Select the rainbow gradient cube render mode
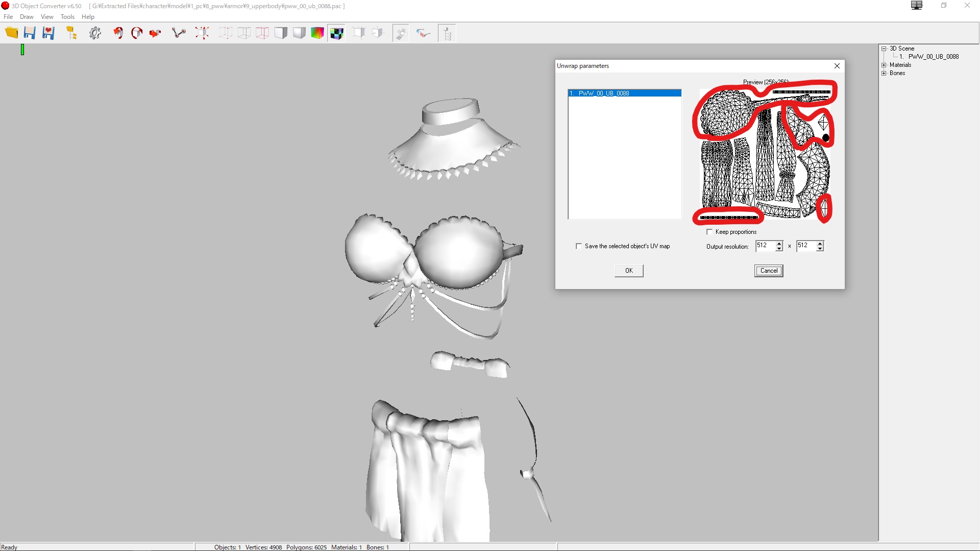This screenshot has height=551, width=980. pos(317,33)
